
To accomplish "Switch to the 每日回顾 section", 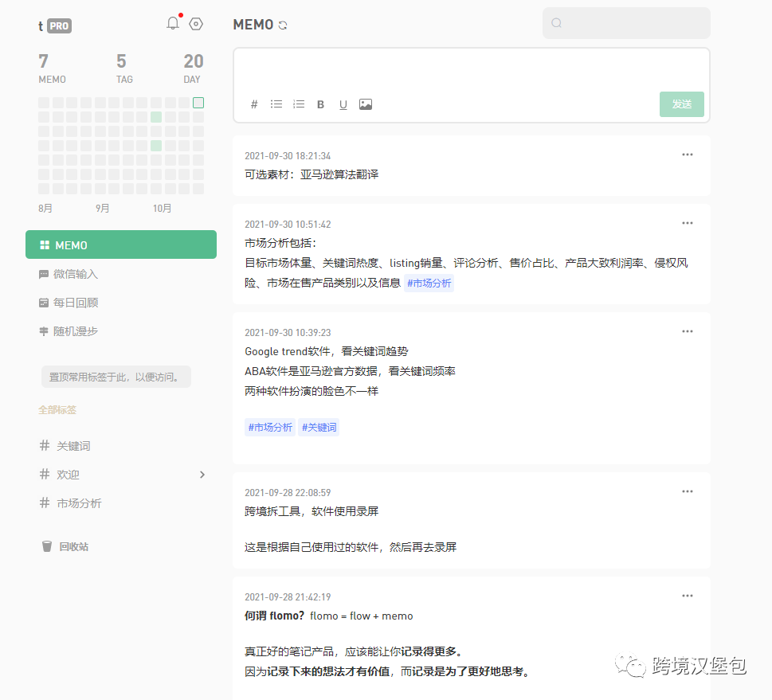I will click(76, 303).
